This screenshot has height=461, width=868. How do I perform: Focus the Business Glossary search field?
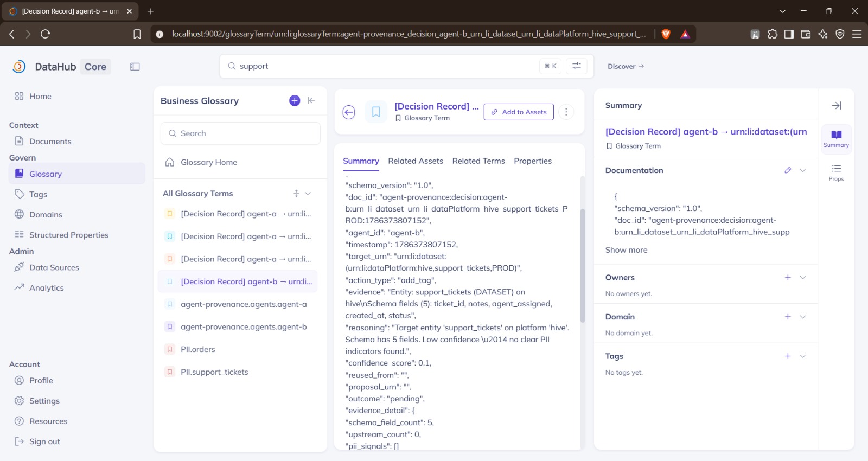[x=240, y=133]
